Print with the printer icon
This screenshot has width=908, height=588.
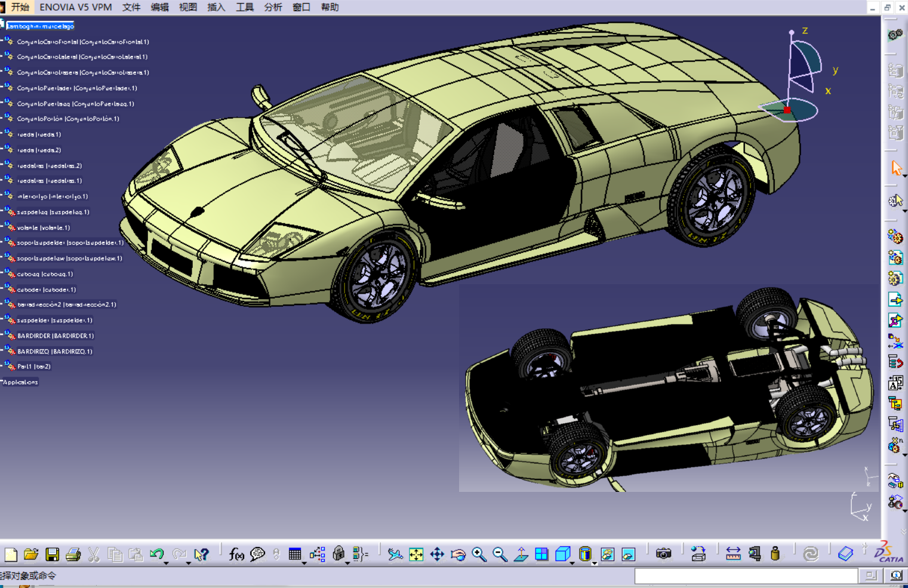pos(73,555)
